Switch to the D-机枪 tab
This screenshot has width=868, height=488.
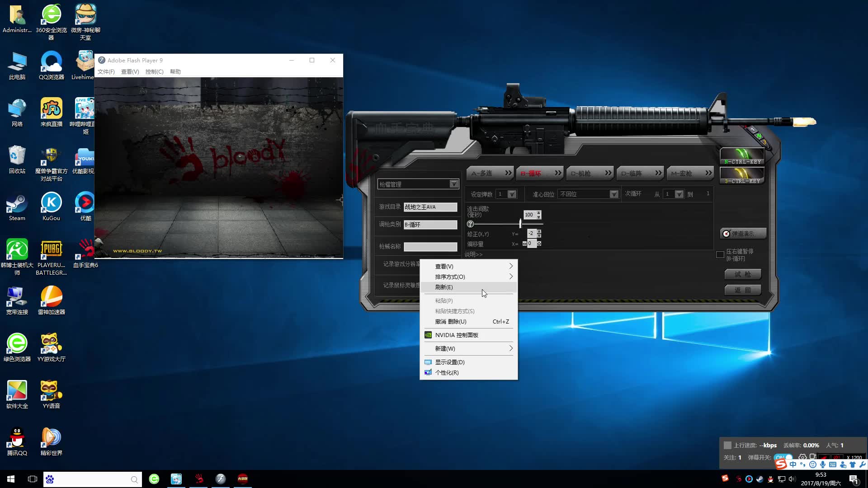[590, 173]
